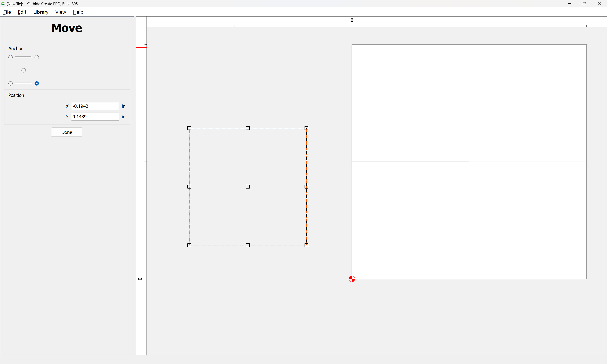The image size is (607, 364).
Task: Click the top-middle selection handle
Action: point(248,128)
